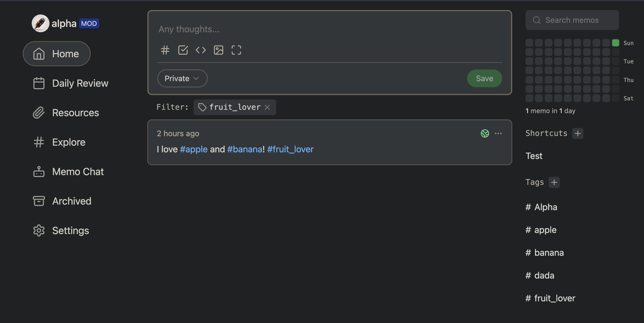Add a new shortcut with plus icon
The image size is (644, 323).
(578, 133)
